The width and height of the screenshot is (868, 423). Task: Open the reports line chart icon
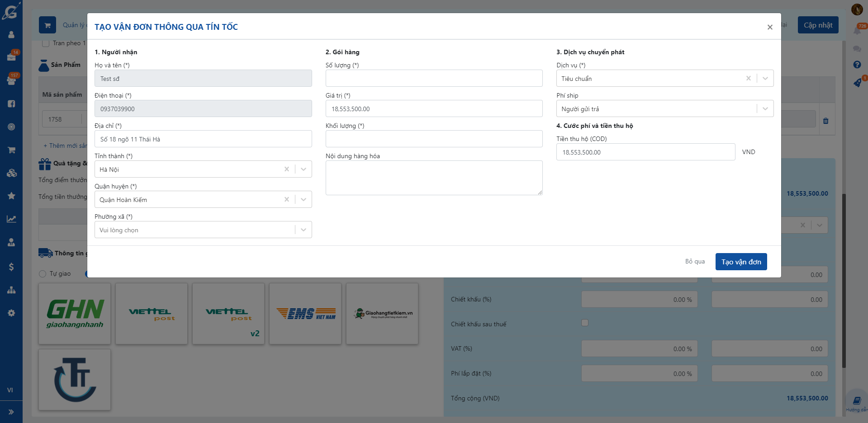(x=11, y=219)
